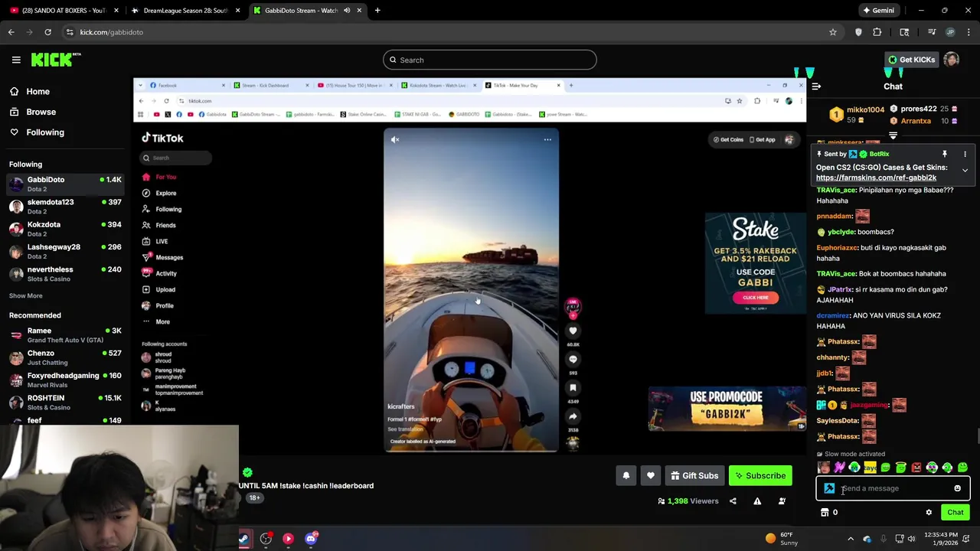980x551 pixels.
Task: Open Lashsegway28 channel
Action: point(65,251)
